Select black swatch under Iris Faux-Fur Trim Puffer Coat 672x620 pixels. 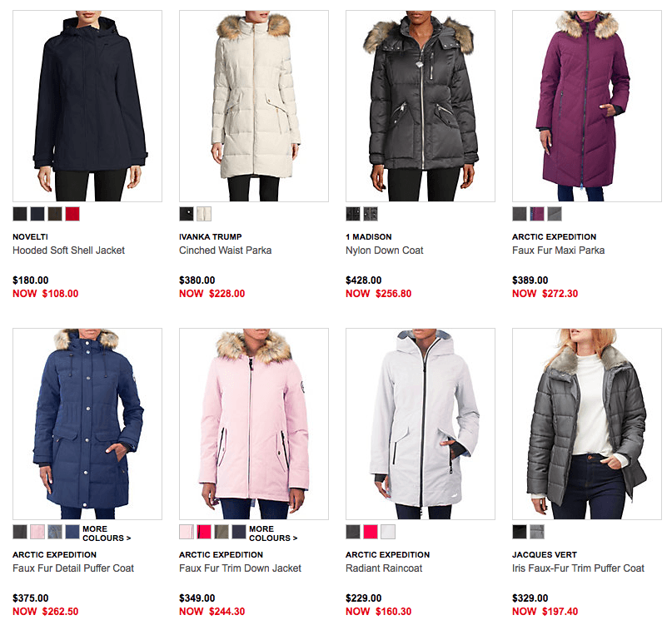(520, 532)
